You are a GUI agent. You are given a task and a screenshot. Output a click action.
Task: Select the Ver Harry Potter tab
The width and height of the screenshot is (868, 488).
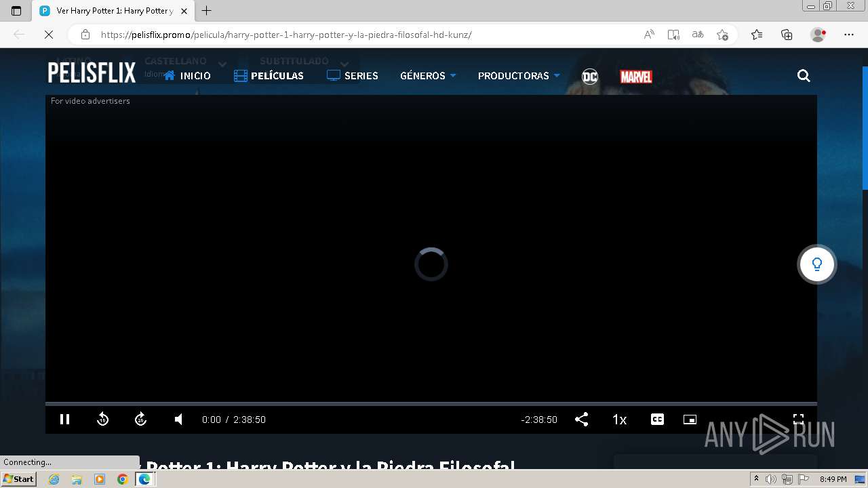click(x=113, y=11)
